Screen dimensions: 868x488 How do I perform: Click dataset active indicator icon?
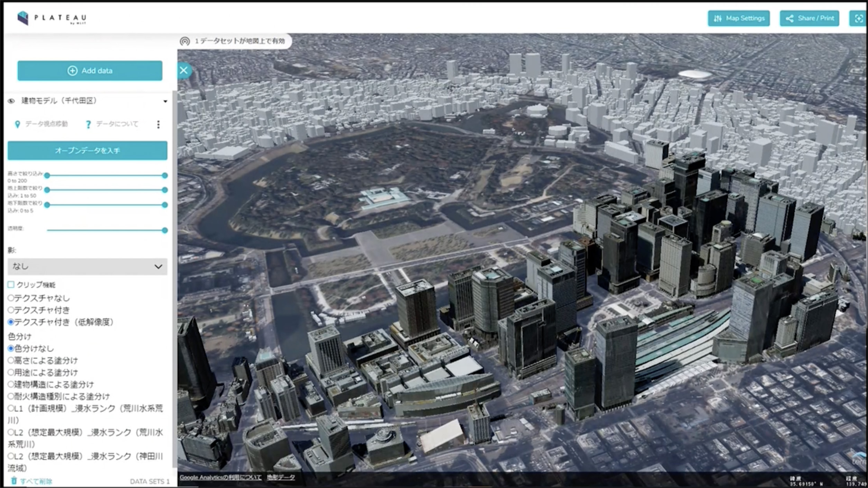click(x=185, y=41)
